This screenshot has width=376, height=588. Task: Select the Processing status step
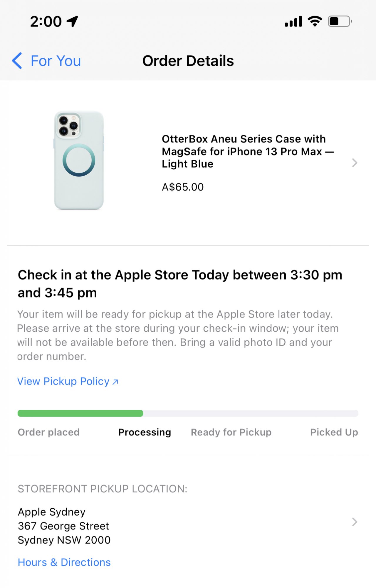pos(145,432)
